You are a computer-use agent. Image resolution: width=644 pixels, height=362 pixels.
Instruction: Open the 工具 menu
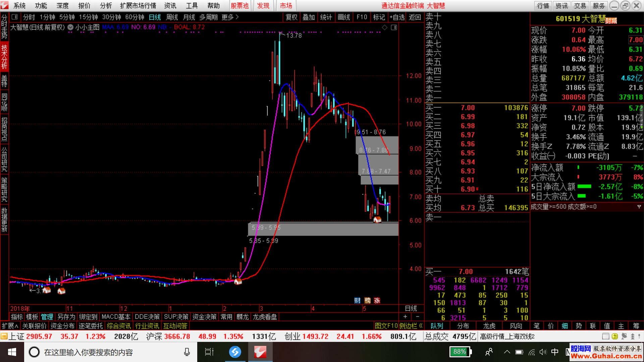(x=192, y=6)
